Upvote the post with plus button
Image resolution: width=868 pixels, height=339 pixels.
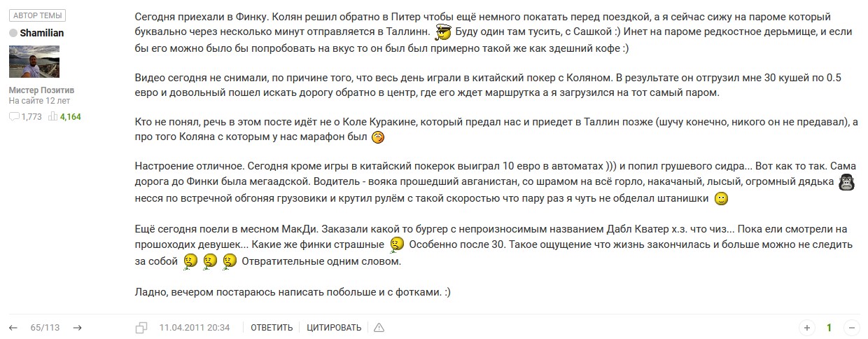[x=807, y=328]
